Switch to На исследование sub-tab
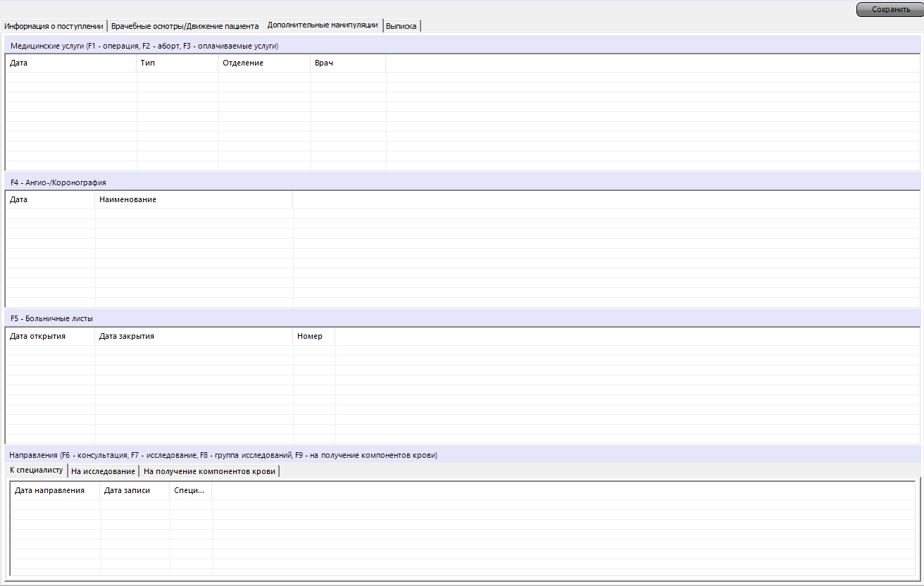924x586 pixels. coord(104,471)
